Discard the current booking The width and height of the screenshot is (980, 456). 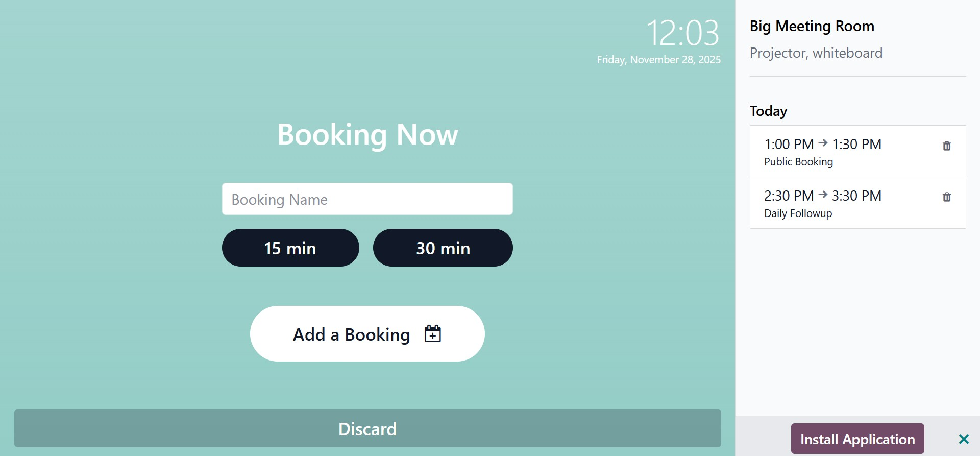click(x=367, y=428)
